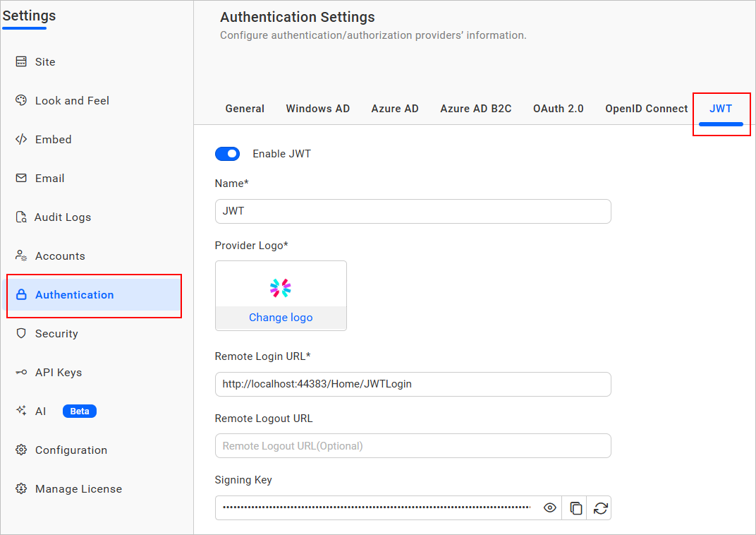This screenshot has width=756, height=535.
Task: Disable the Enable JWT toggle
Action: click(x=227, y=153)
